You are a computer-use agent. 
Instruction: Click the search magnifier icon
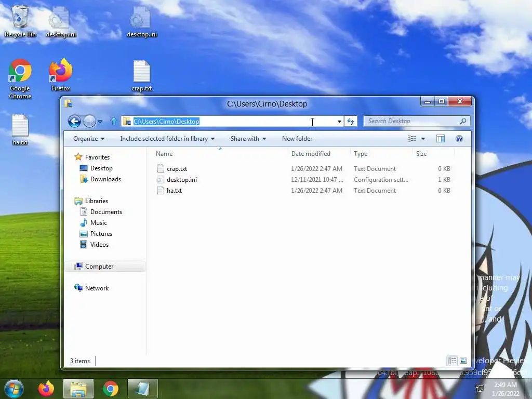(x=463, y=121)
